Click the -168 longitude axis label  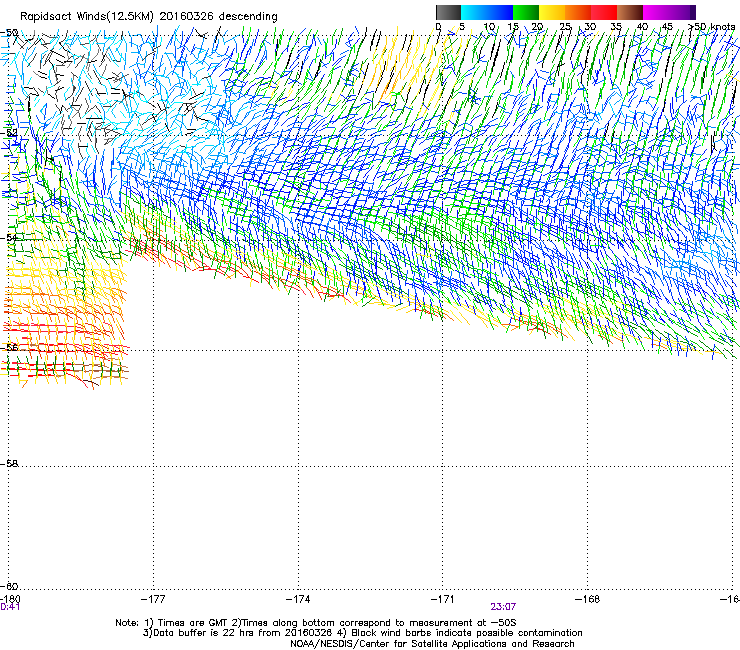coord(588,599)
